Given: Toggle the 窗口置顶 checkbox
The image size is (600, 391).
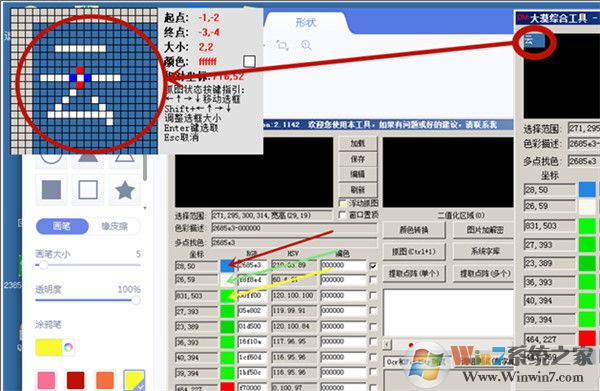Looking at the screenshot, I should point(343,215).
